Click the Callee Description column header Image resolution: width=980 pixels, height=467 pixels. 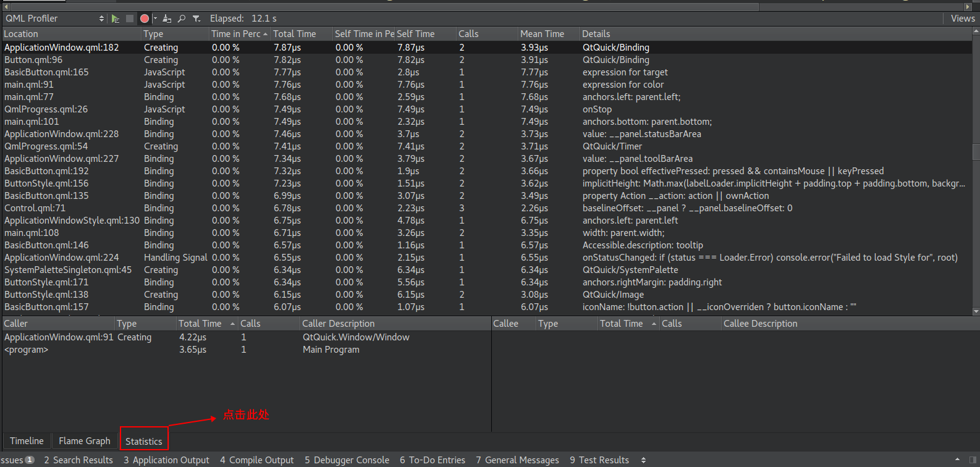pos(850,324)
